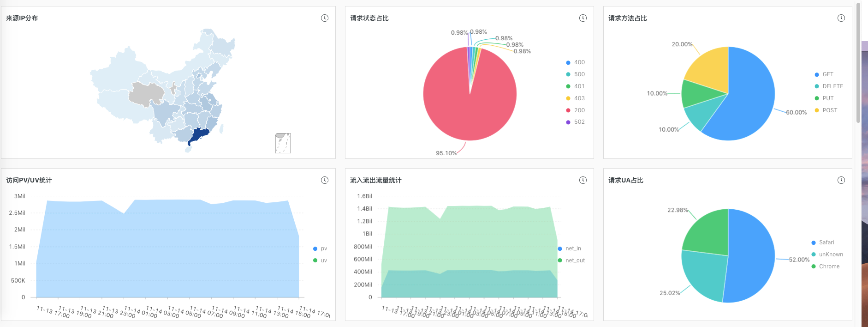
Task: Click the page vertical scrollbar thumb
Action: click(858, 62)
